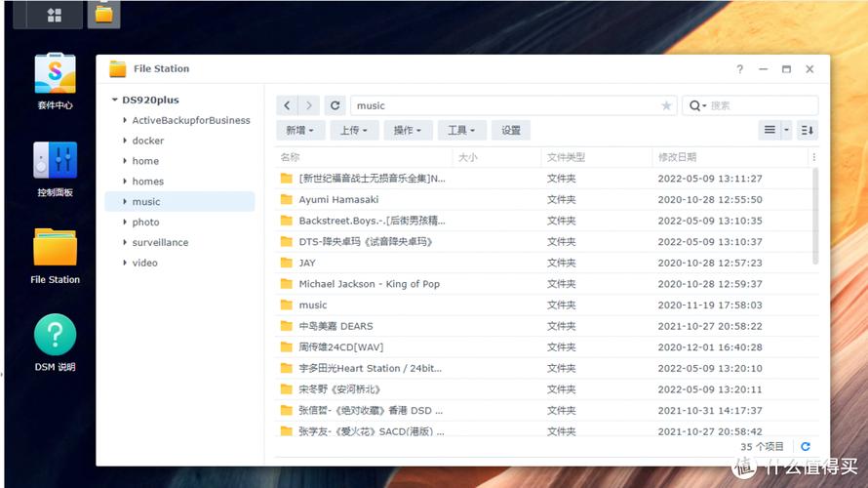Click date 2020-11-19 17:58:03 cell
868x488 pixels.
click(710, 305)
